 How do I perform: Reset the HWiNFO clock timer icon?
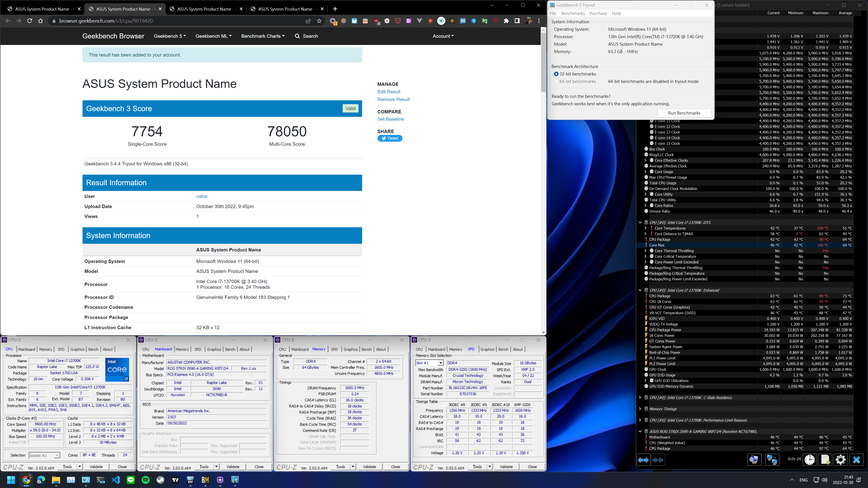point(810,460)
